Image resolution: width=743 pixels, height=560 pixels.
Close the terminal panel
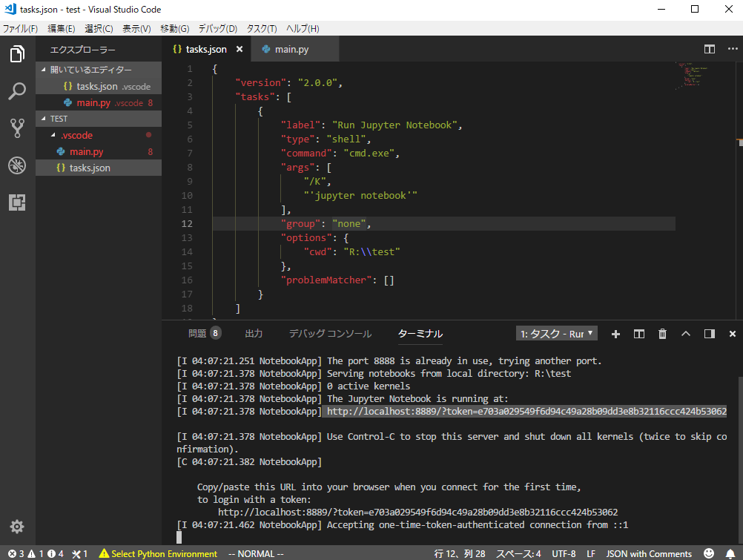732,334
